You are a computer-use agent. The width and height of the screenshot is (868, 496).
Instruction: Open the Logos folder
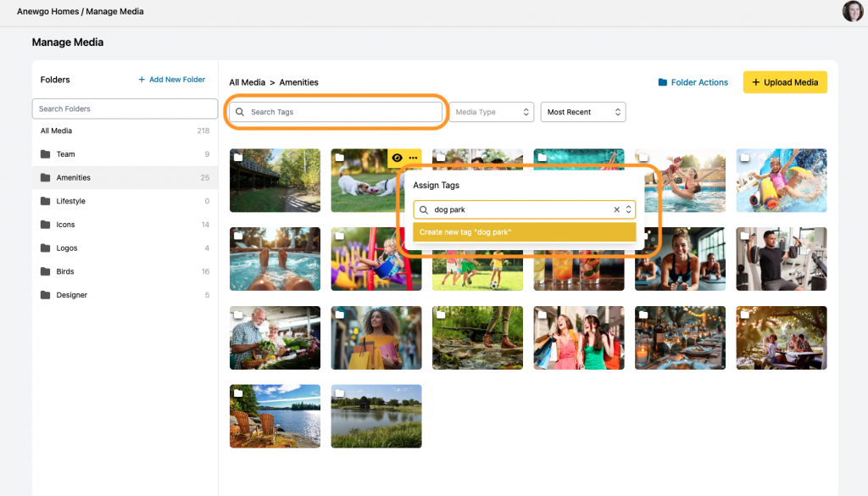pos(125,248)
